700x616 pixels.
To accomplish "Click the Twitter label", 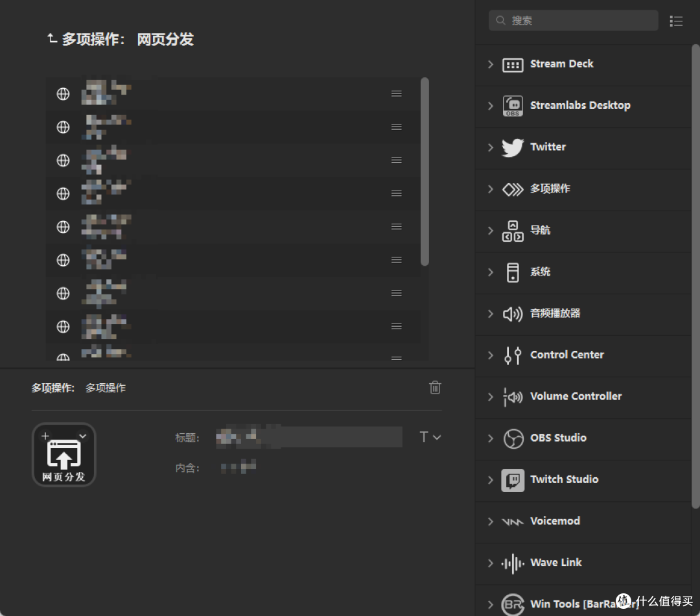I will tap(548, 147).
